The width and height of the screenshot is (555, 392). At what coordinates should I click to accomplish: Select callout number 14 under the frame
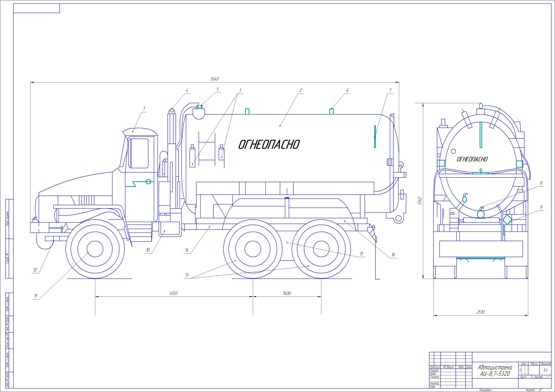187,250
